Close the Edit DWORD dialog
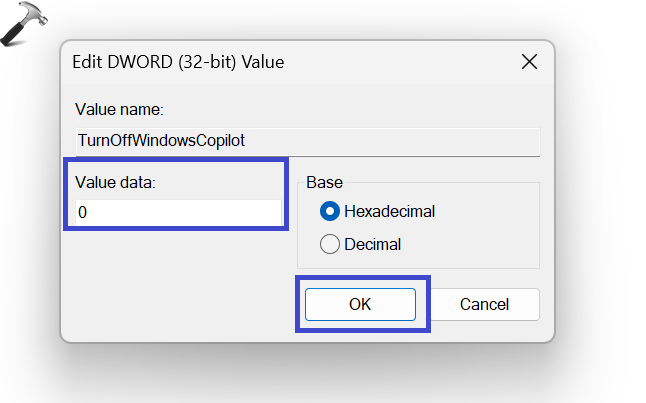Screen dimensions: 646x403 [529, 62]
